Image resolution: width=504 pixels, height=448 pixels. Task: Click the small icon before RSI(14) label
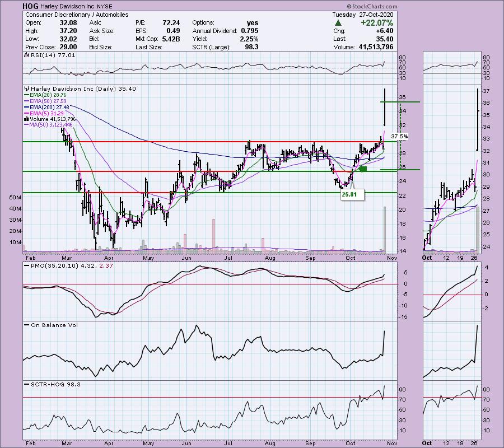point(27,55)
